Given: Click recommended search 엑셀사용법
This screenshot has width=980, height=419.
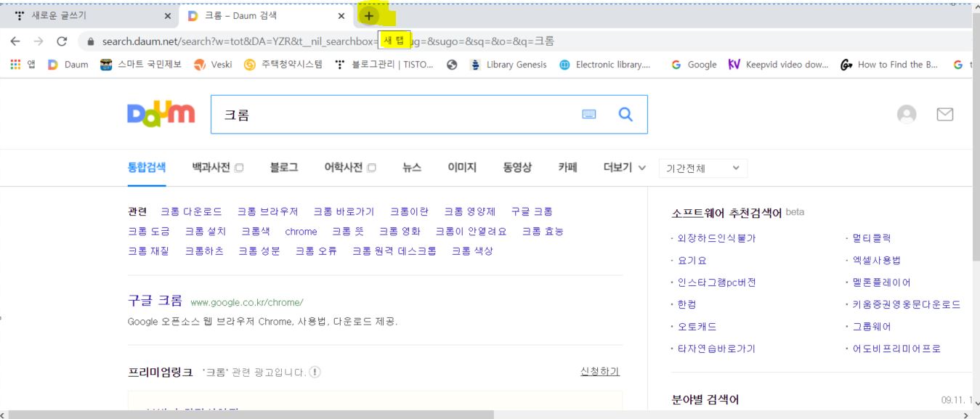Looking at the screenshot, I should click(x=876, y=260).
